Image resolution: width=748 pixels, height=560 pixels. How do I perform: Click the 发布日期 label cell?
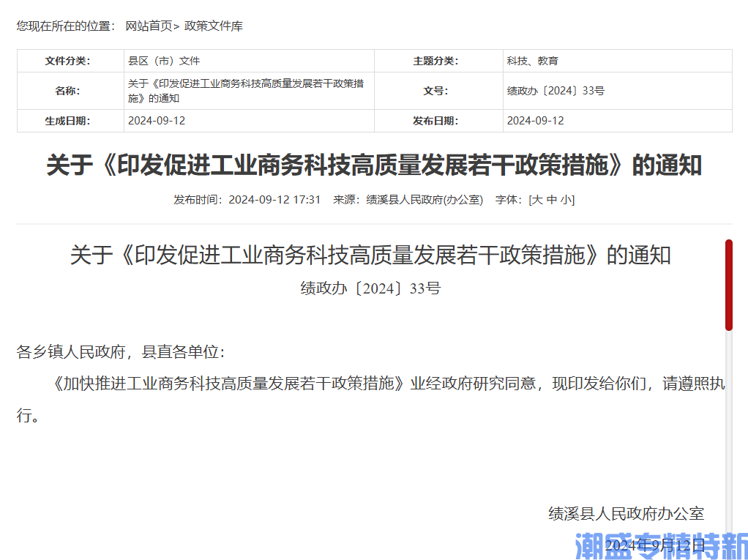(438, 121)
